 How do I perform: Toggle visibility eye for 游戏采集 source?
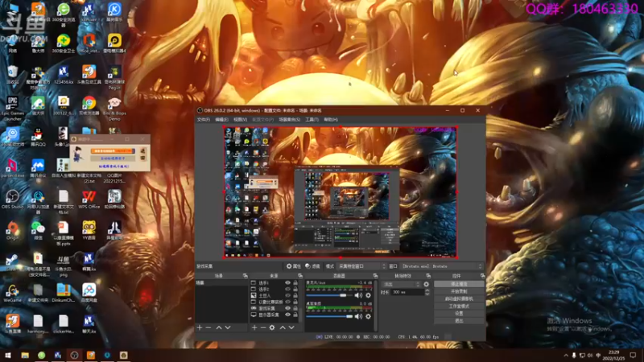point(287,308)
